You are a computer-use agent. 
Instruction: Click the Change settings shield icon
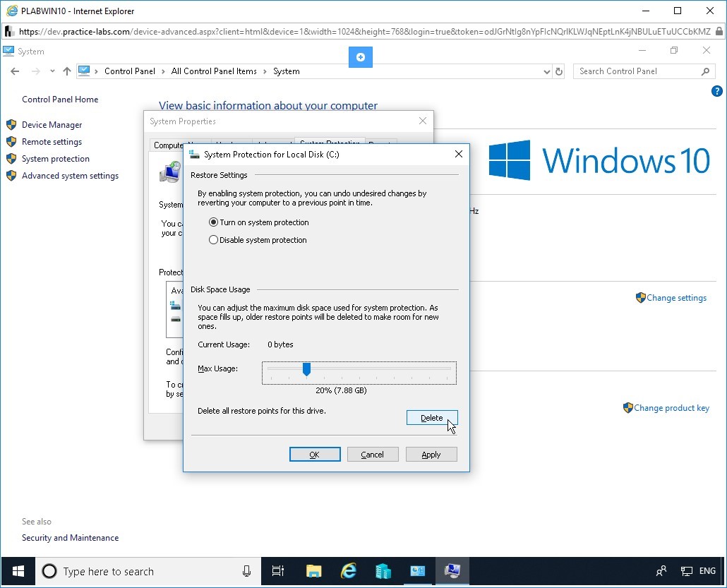coord(640,297)
